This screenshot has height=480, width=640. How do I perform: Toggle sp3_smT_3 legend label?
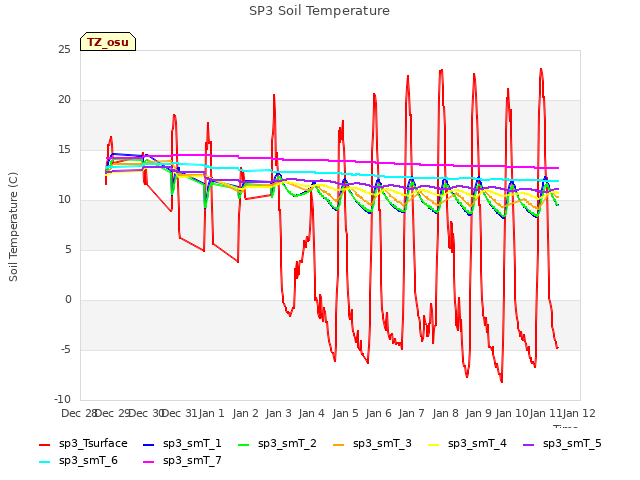pos(382,443)
